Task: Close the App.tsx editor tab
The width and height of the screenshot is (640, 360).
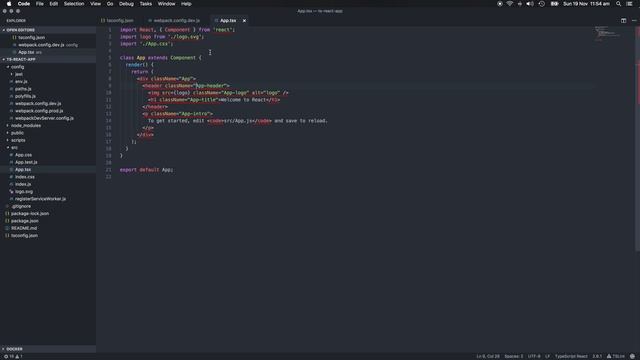Action: 244,20
